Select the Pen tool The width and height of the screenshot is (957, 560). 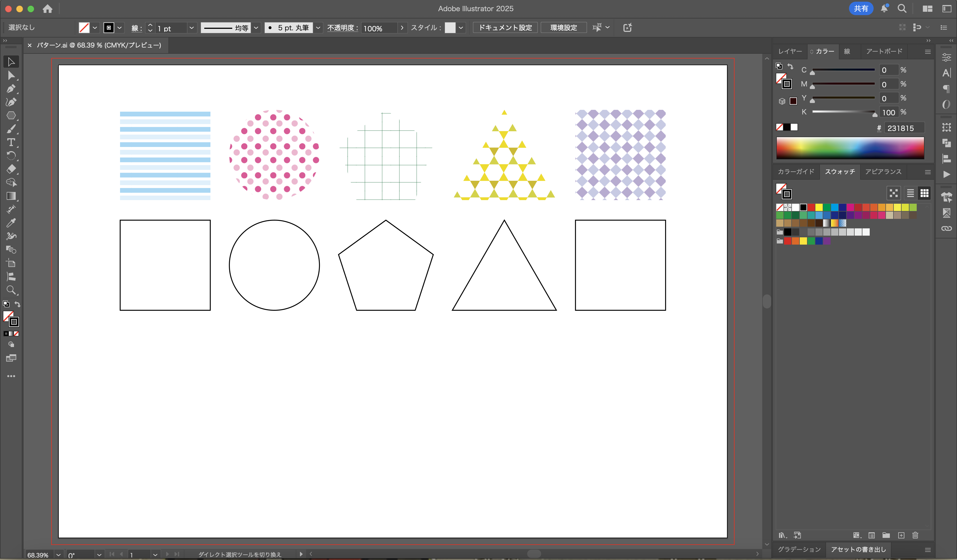11,88
